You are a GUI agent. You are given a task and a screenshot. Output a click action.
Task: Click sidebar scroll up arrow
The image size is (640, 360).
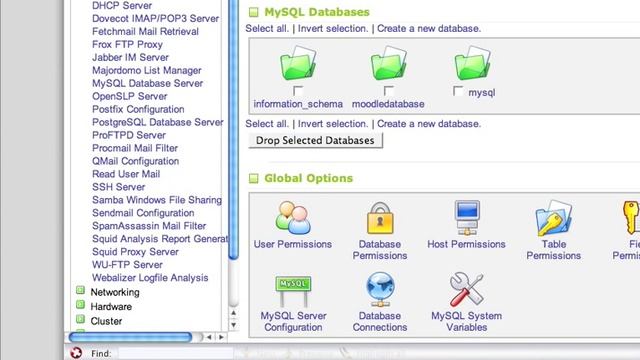coord(233,313)
